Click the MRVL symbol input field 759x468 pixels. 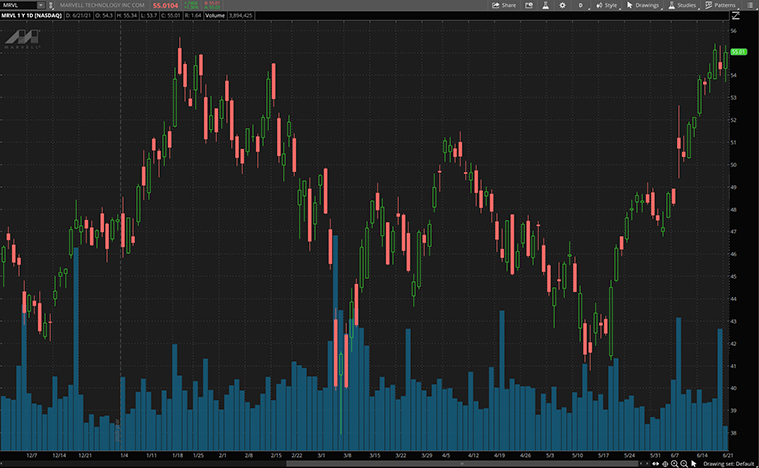[x=16, y=5]
